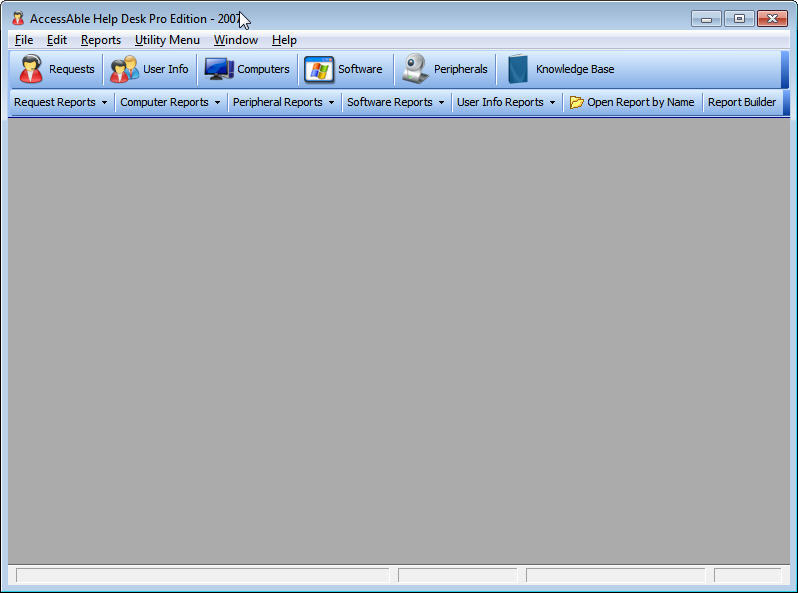
Task: Click the Computer Reports label
Action: pos(164,102)
